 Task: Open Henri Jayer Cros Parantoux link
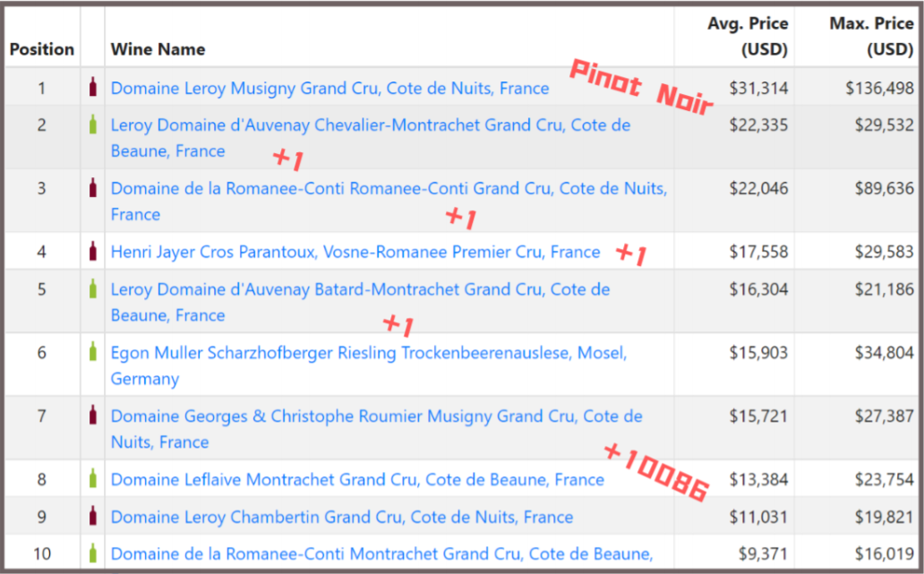[x=355, y=253]
